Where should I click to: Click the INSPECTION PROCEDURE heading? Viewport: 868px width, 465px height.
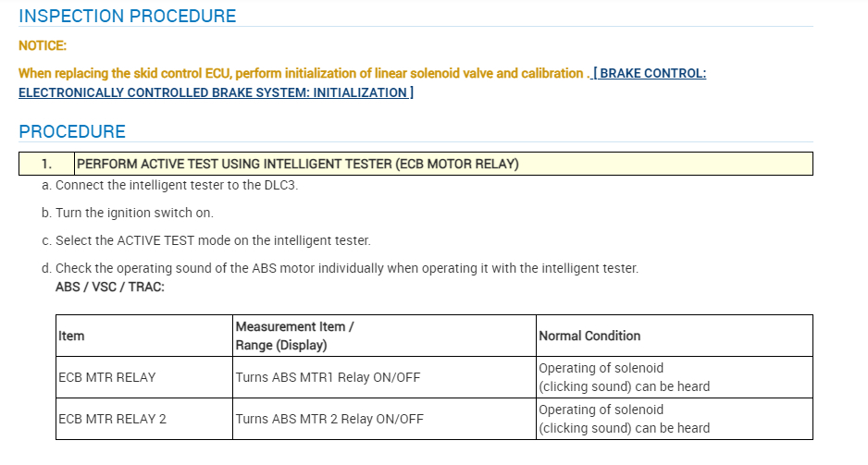tap(128, 17)
